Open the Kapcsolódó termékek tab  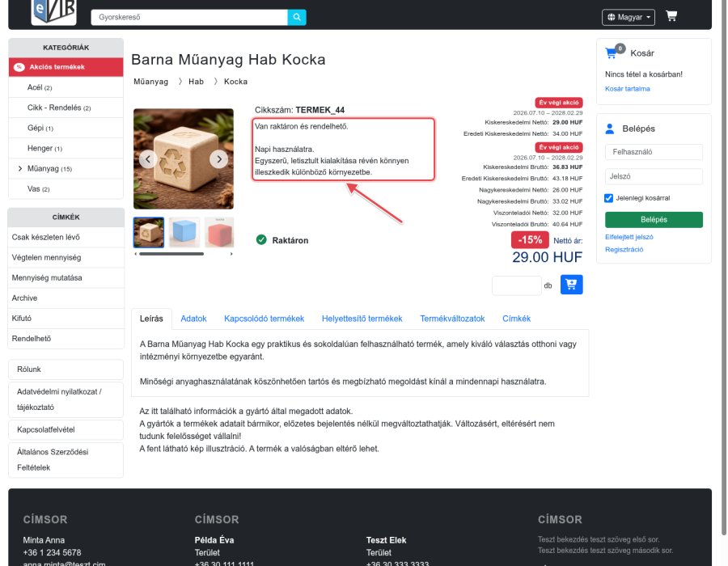[x=265, y=319]
